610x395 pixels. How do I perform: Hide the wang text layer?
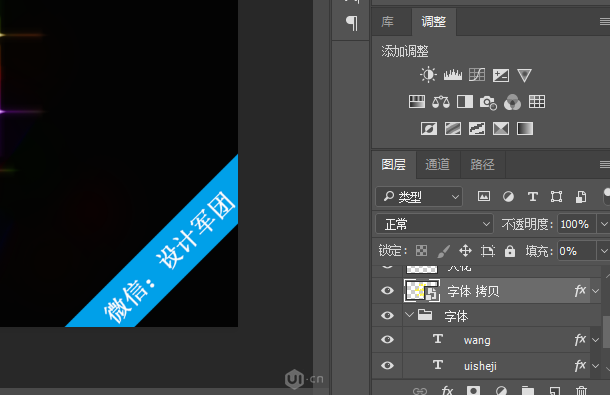pyautogui.click(x=387, y=340)
